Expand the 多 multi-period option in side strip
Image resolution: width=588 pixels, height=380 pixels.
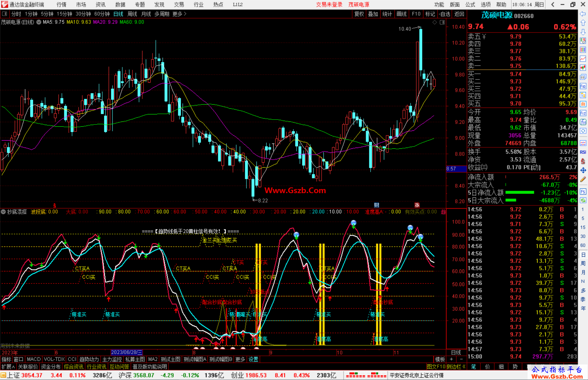click(583, 290)
